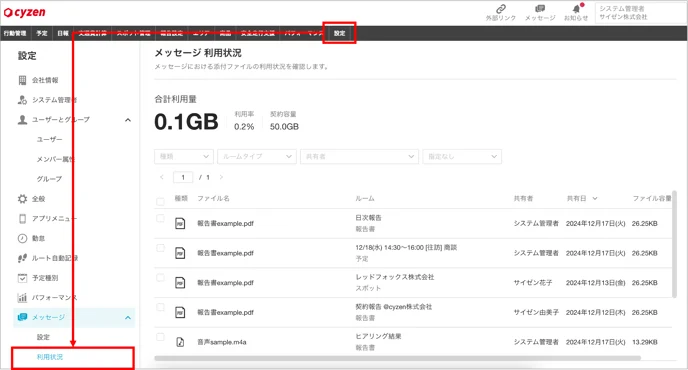This screenshot has width=688, height=370.
Task: Open 勤怠 in the sidebar
Action: coord(38,238)
